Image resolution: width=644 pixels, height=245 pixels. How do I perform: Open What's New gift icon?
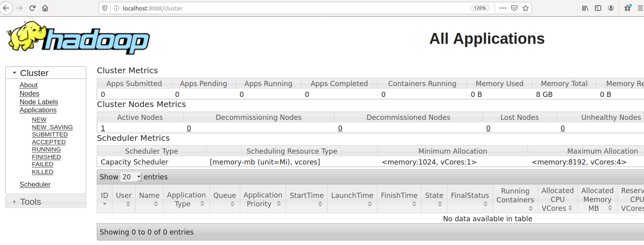pyautogui.click(x=628, y=8)
